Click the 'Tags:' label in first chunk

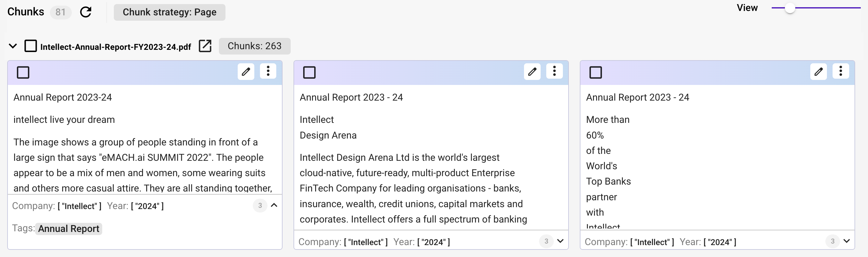23,228
